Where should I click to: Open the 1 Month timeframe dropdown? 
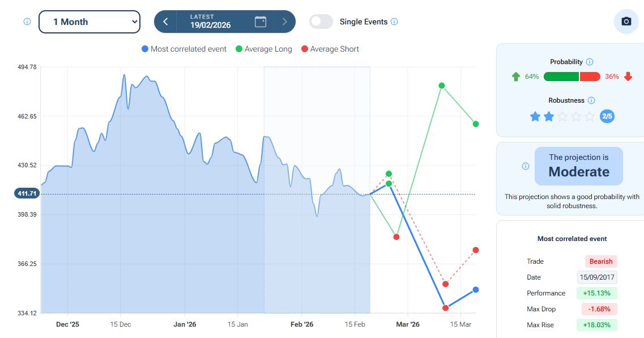[89, 22]
